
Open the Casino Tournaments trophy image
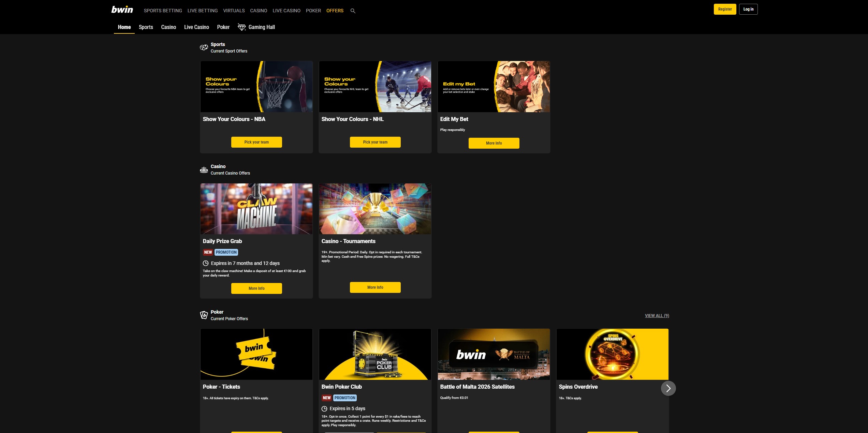point(375,209)
